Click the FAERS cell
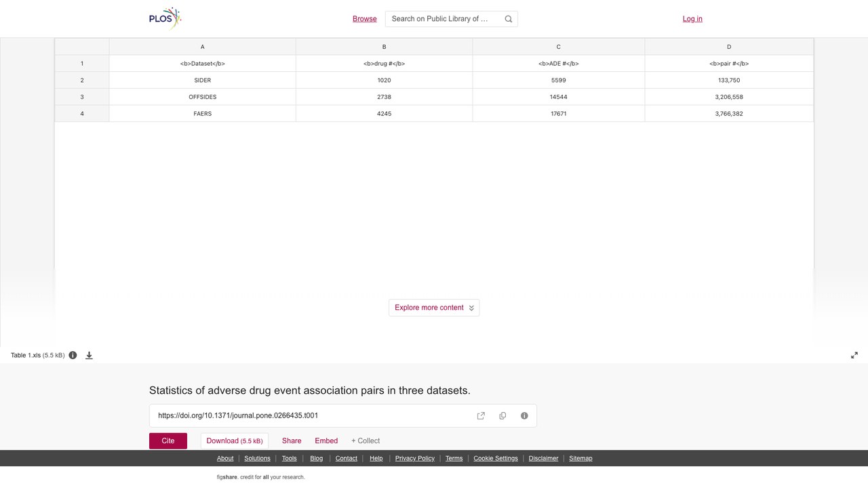This screenshot has width=868, height=488. click(x=202, y=114)
